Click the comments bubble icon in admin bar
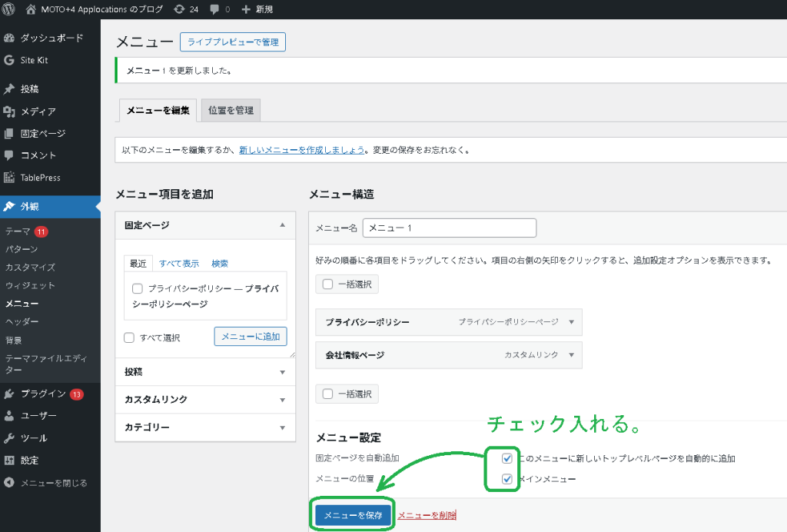Image resolution: width=787 pixels, height=532 pixels. pyautogui.click(x=214, y=9)
